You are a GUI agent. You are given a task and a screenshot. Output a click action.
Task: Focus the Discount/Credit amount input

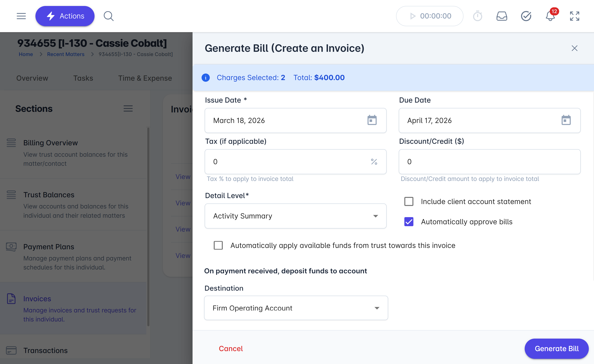pyautogui.click(x=490, y=162)
